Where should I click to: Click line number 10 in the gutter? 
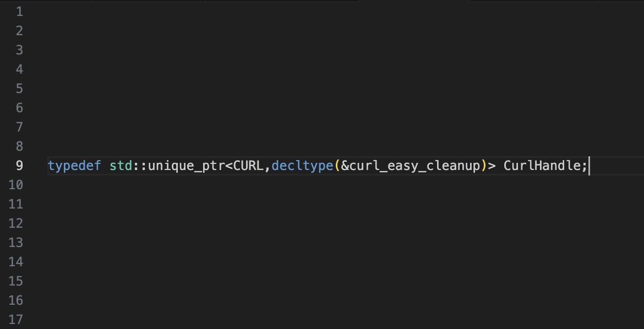(16, 185)
